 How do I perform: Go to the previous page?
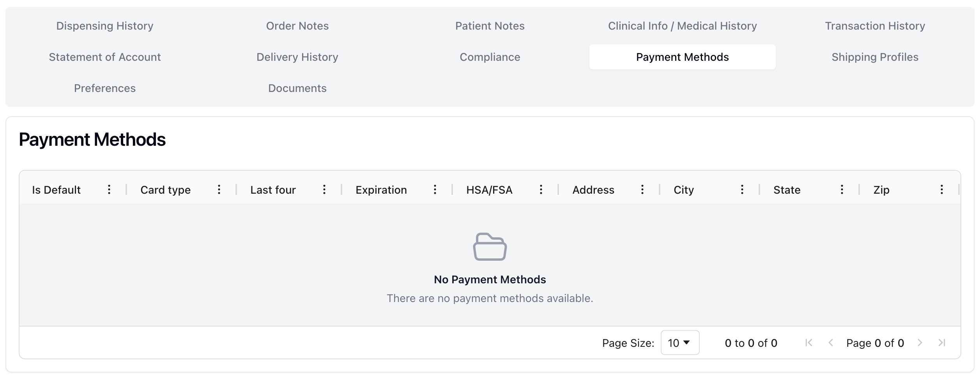coord(831,343)
